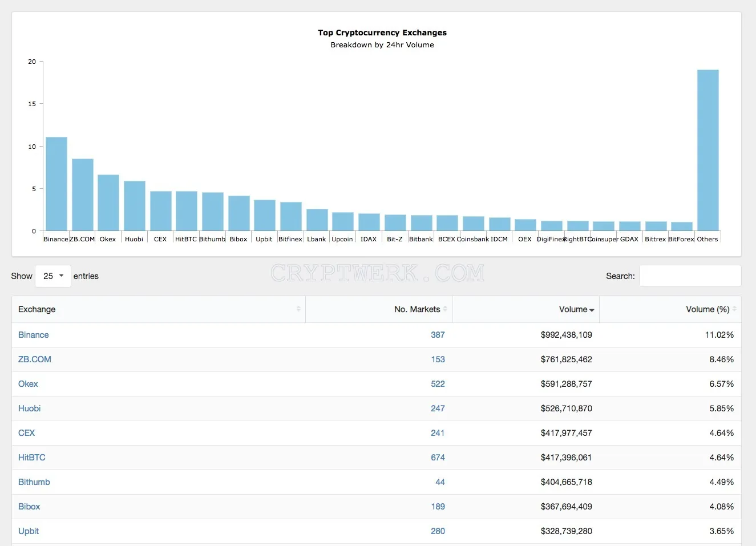Click CEX's market count 241
The width and height of the screenshot is (756, 546).
(x=438, y=433)
